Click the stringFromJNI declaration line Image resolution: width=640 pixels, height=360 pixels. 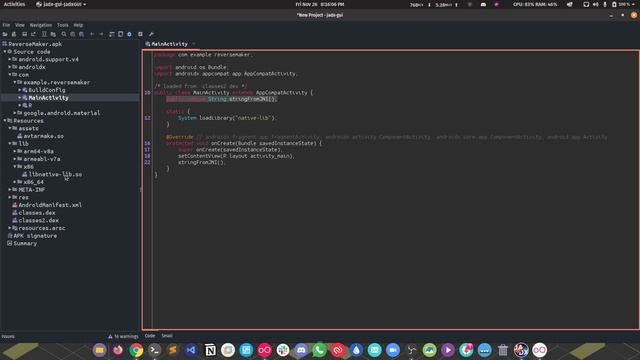pos(222,99)
